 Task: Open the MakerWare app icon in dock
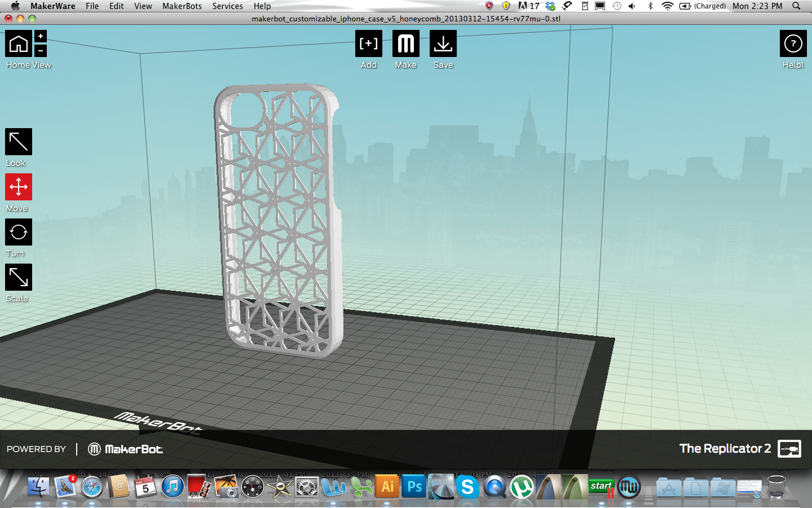629,487
